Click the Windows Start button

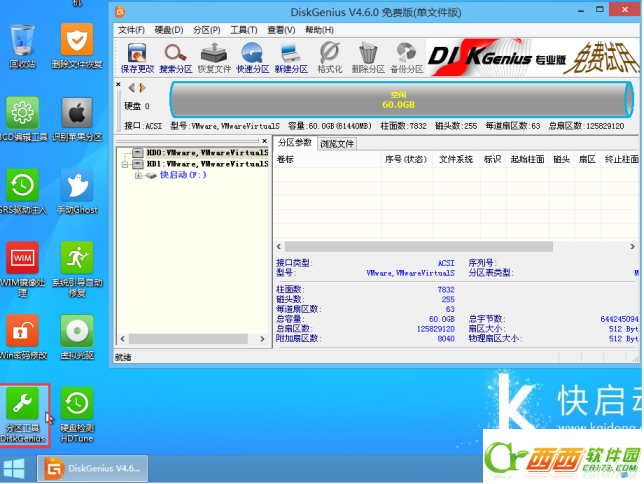click(x=14, y=468)
